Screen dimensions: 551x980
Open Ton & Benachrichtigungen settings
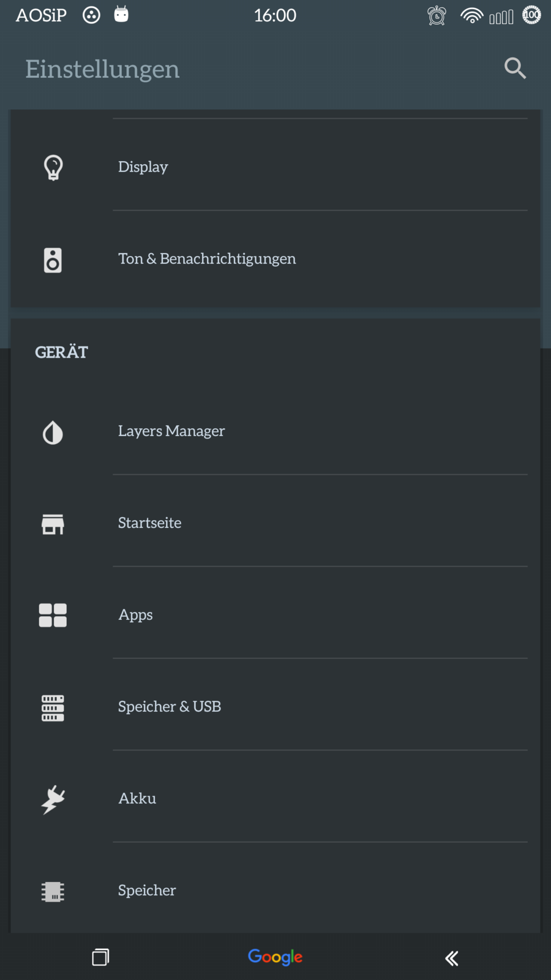pos(207,258)
